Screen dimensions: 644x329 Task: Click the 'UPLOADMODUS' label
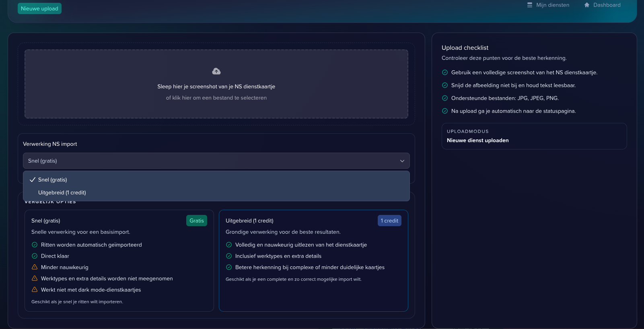click(468, 131)
